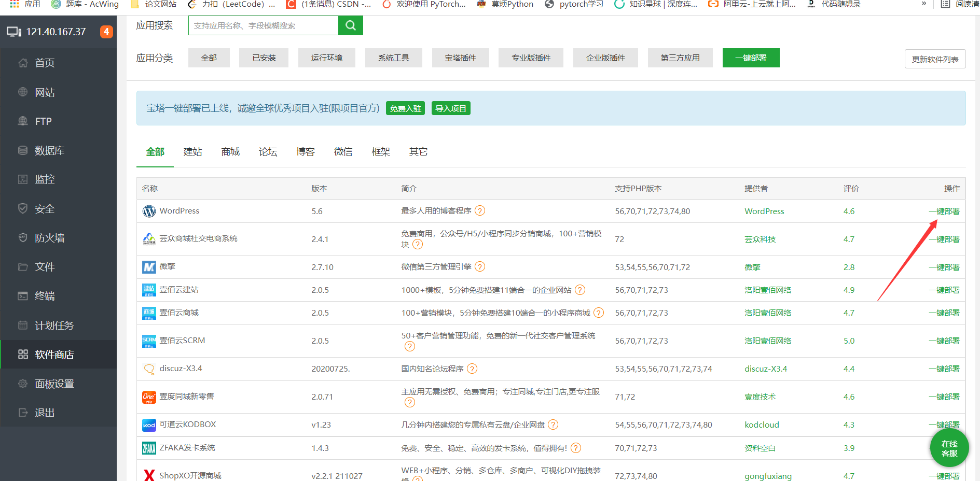Click 一键部署 for 壹佰云SCRM row
Viewport: 980px width, 481px height.
click(x=944, y=341)
